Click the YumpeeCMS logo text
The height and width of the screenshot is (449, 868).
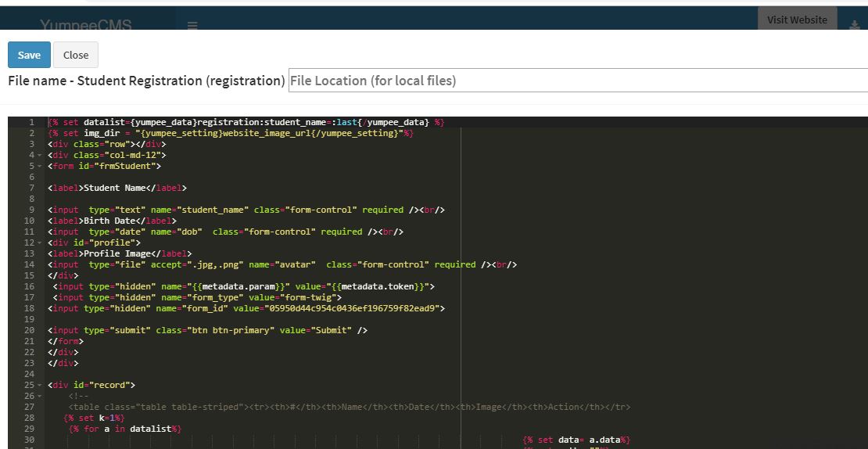[x=86, y=25]
